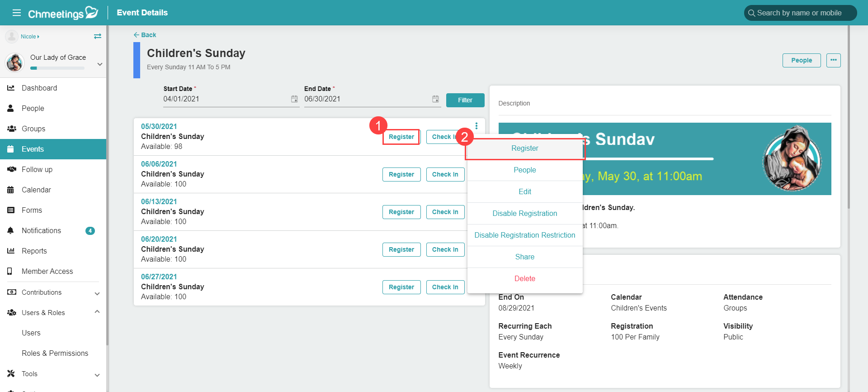Click the three-dot menu for the 05/30/2021 event
Viewport: 868px width, 392px height.
(476, 126)
